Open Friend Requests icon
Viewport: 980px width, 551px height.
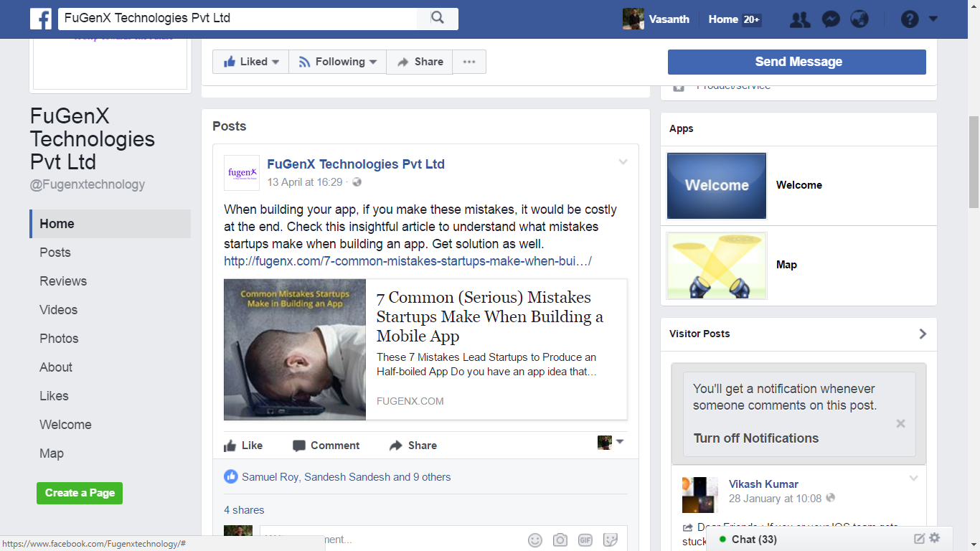[800, 19]
